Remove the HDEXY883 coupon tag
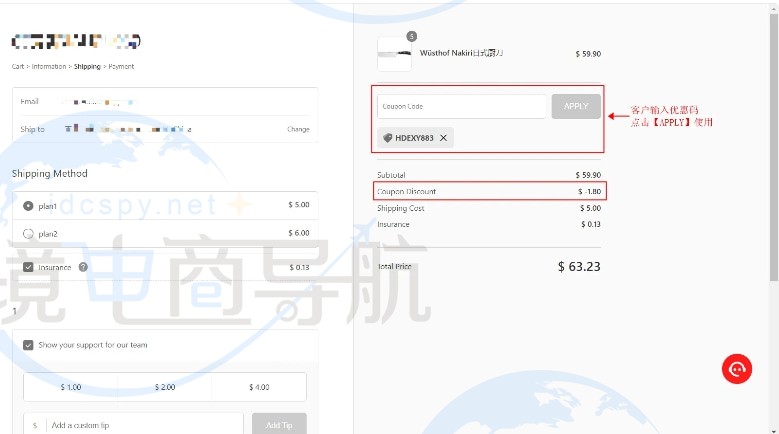The image size is (779, 434). 443,138
